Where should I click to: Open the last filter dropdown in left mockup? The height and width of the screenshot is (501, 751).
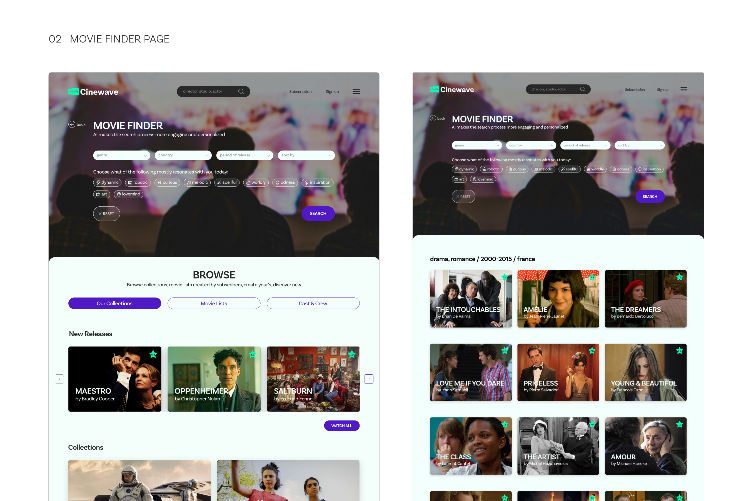pos(306,155)
